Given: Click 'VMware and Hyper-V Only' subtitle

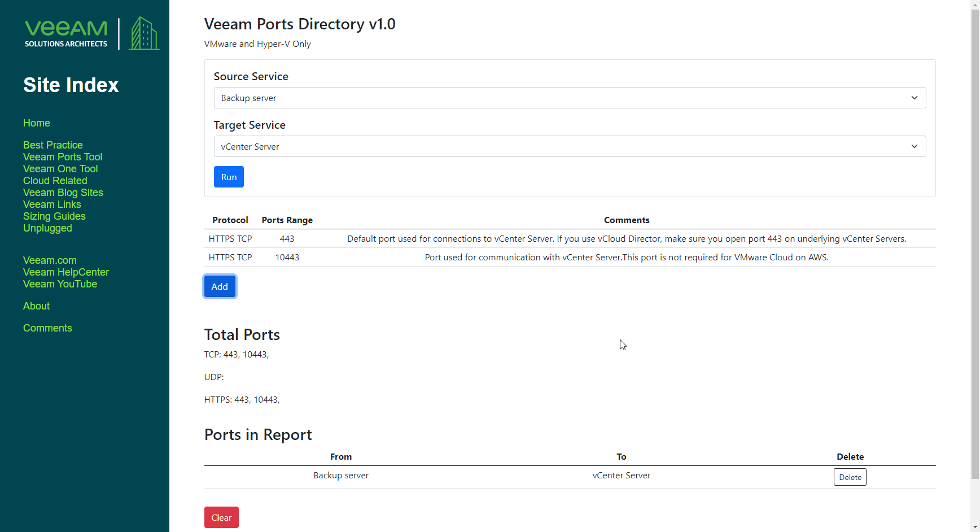Looking at the screenshot, I should click(x=257, y=44).
